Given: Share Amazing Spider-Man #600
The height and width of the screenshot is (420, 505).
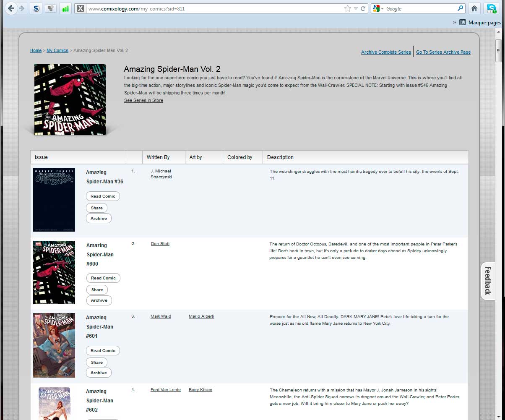Looking at the screenshot, I should [x=97, y=290].
